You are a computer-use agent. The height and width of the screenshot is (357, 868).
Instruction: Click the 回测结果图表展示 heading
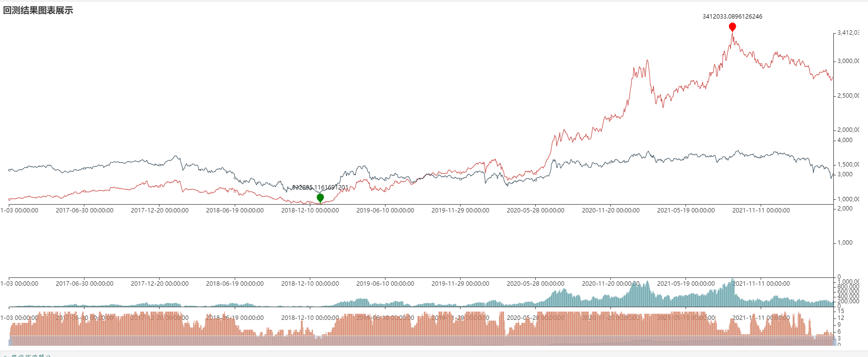pos(38,10)
